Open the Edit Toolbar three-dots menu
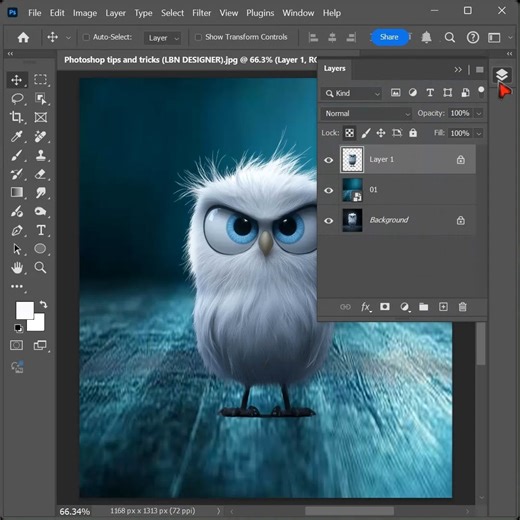 [17, 286]
